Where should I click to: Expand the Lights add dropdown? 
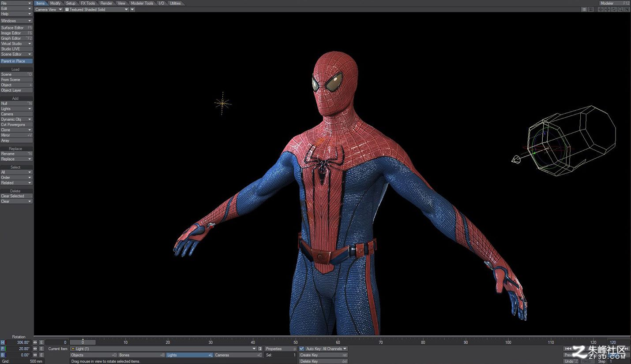[16, 109]
